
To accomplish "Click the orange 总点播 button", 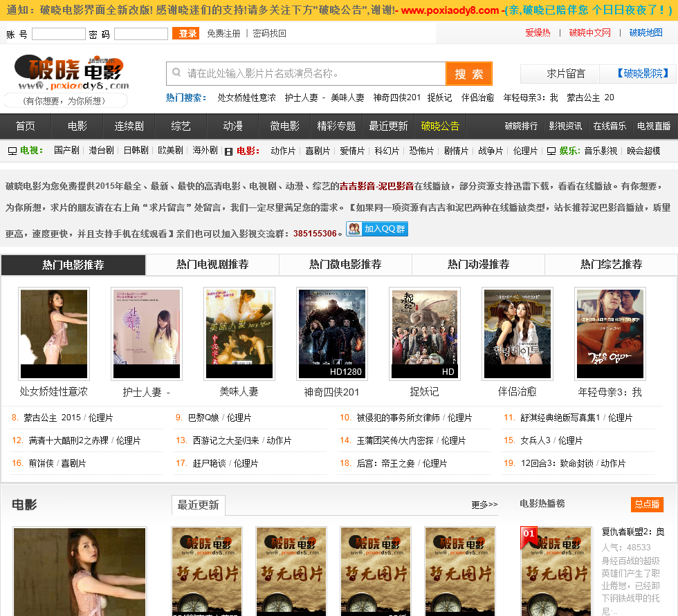I will click(x=647, y=504).
